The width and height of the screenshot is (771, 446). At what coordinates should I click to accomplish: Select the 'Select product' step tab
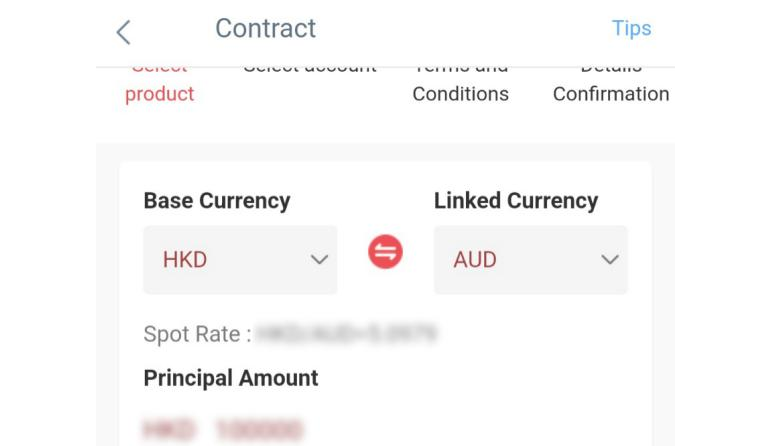159,86
